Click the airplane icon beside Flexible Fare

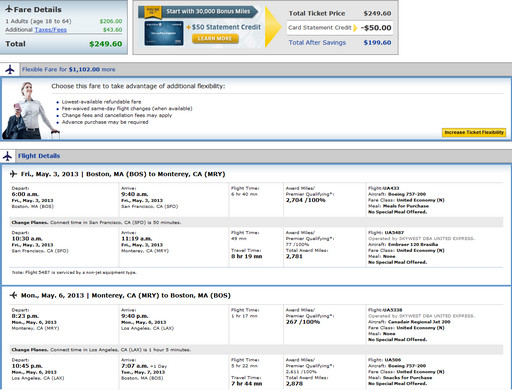pos(10,69)
